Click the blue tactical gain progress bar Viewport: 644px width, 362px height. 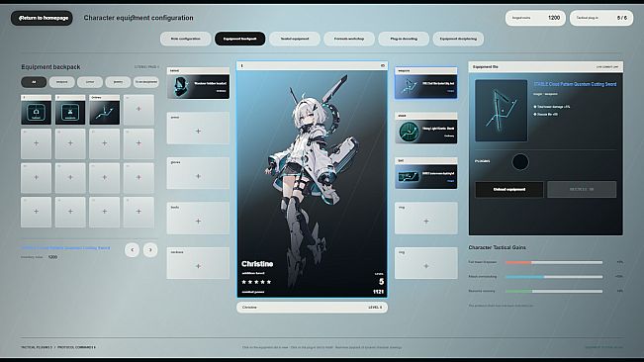(554, 277)
